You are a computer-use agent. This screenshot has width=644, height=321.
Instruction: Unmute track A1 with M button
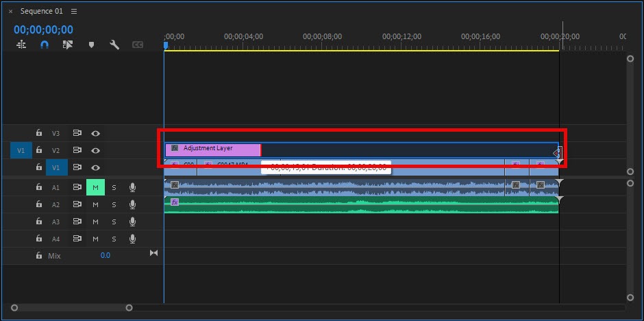click(95, 187)
